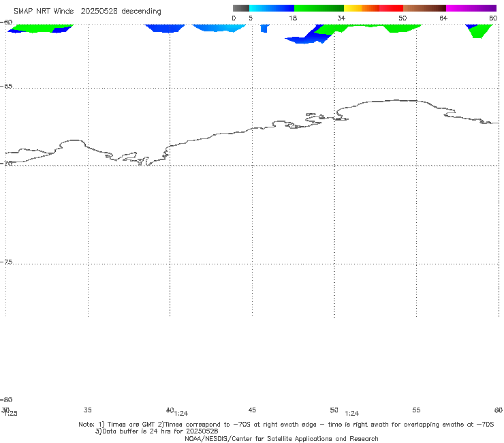
Task: Click the date "20250528" in the title
Action: pyautogui.click(x=99, y=12)
